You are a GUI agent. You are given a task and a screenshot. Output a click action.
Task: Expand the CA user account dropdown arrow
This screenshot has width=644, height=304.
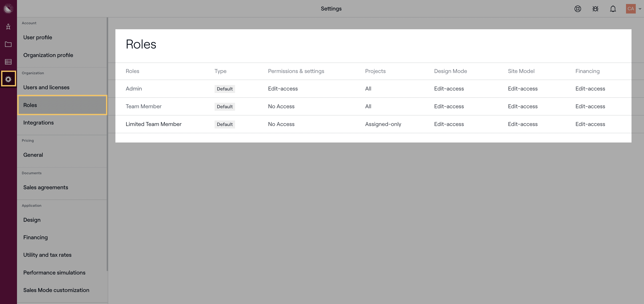(640, 9)
